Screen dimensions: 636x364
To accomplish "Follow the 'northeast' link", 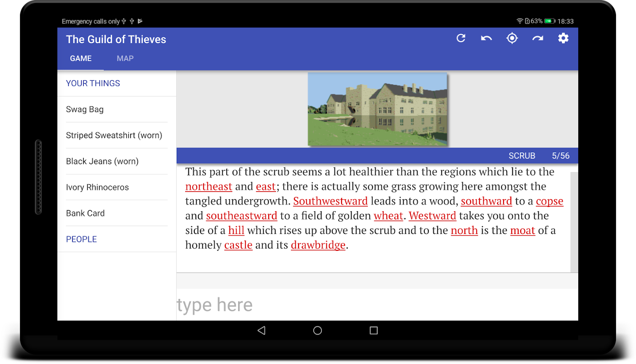I will coord(209,187).
